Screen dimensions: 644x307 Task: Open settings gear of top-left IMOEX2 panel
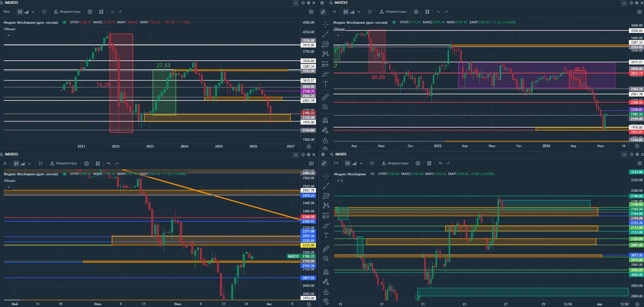coord(308,3)
